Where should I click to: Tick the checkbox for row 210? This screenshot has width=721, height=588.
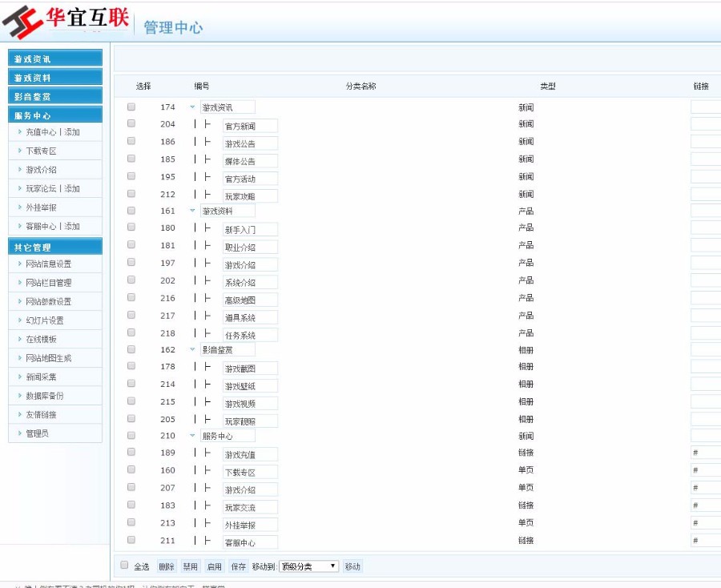131,435
